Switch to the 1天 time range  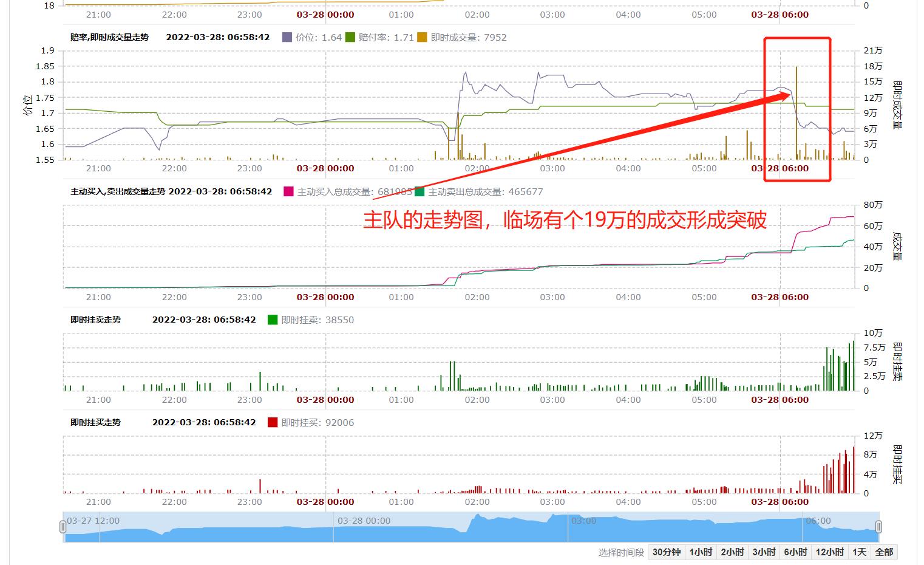(860, 552)
